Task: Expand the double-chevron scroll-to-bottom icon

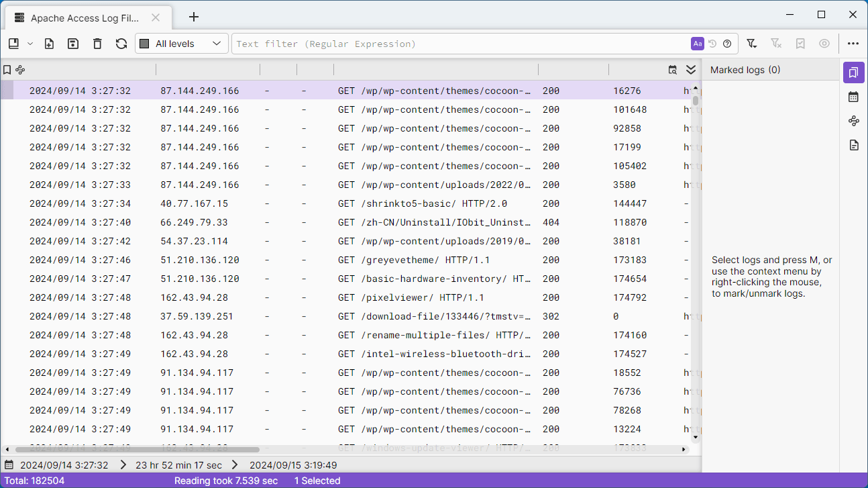Action: [691, 70]
